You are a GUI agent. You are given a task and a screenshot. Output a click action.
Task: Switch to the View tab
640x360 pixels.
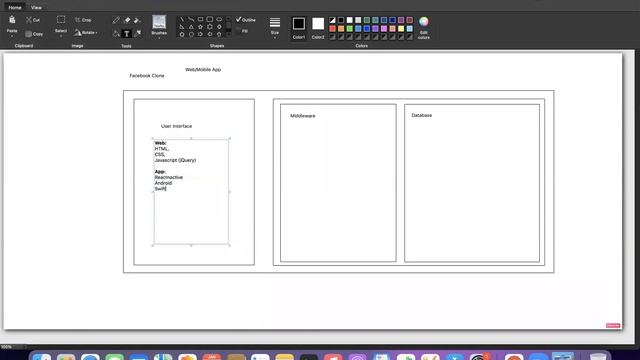(36, 7)
